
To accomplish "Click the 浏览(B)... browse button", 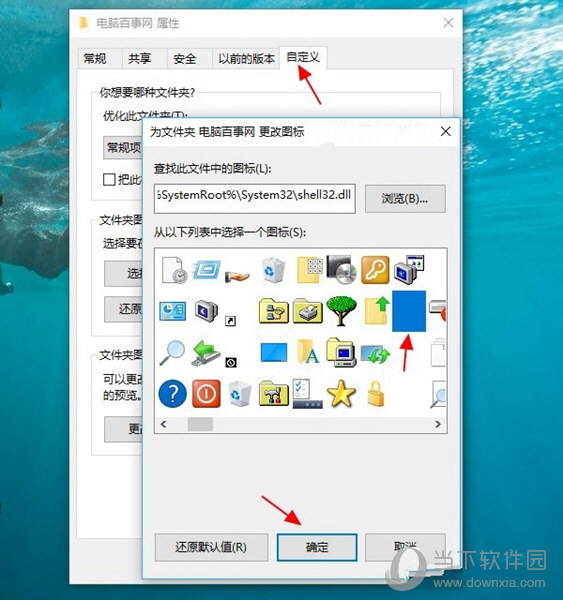I will point(405,199).
